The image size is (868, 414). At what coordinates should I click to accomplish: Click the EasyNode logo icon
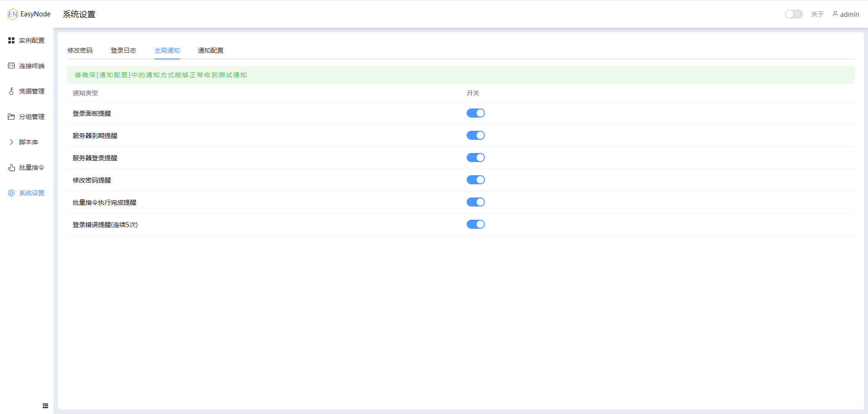point(12,14)
